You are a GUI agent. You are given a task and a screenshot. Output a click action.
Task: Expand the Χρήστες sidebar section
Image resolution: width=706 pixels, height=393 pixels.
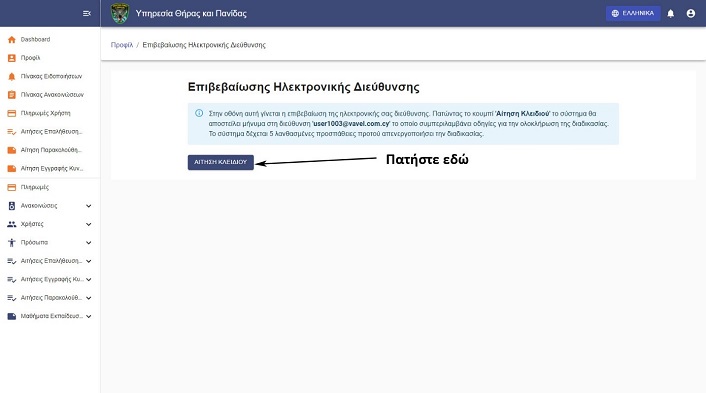89,224
